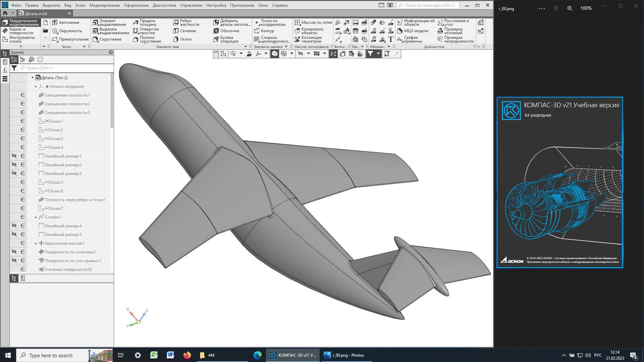The image size is (644, 362).
Task: Click the Полное скругление tool
Action: click(147, 39)
